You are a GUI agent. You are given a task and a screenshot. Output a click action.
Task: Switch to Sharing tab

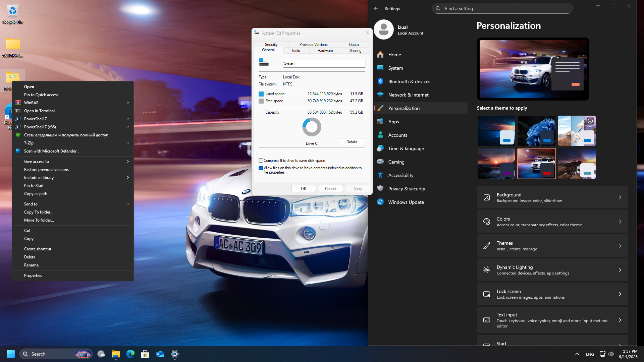point(355,51)
